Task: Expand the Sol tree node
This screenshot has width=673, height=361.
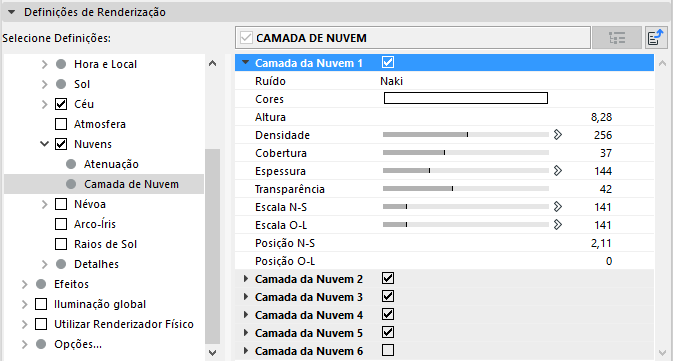Action: tap(45, 84)
